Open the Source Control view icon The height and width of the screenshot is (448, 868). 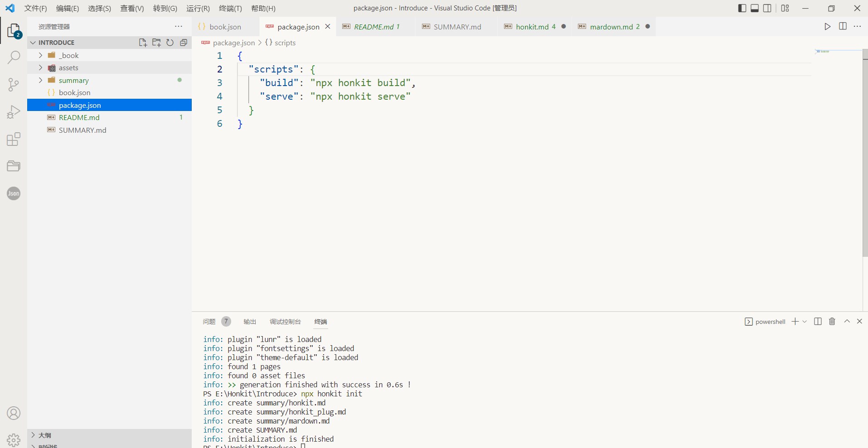click(x=14, y=84)
